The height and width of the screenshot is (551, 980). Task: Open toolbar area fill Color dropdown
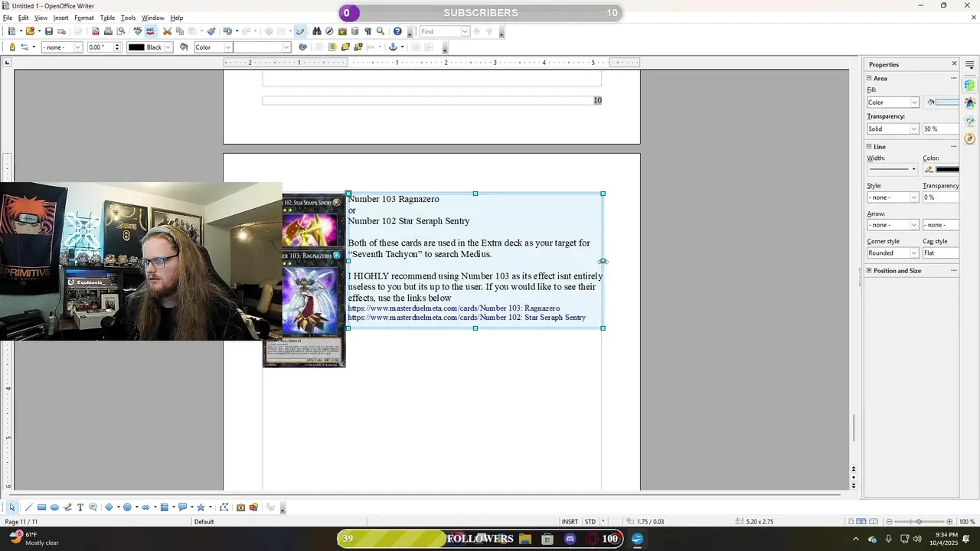[x=212, y=47]
